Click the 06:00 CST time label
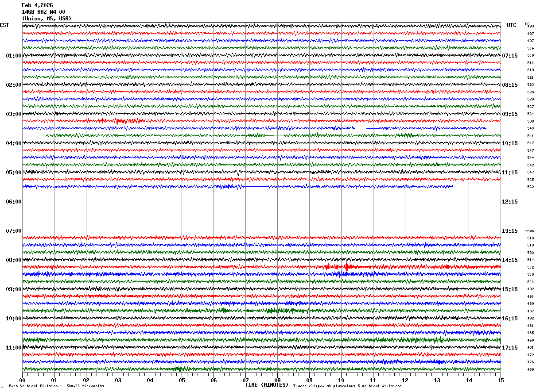The width and height of the screenshot is (536, 392). (x=14, y=202)
